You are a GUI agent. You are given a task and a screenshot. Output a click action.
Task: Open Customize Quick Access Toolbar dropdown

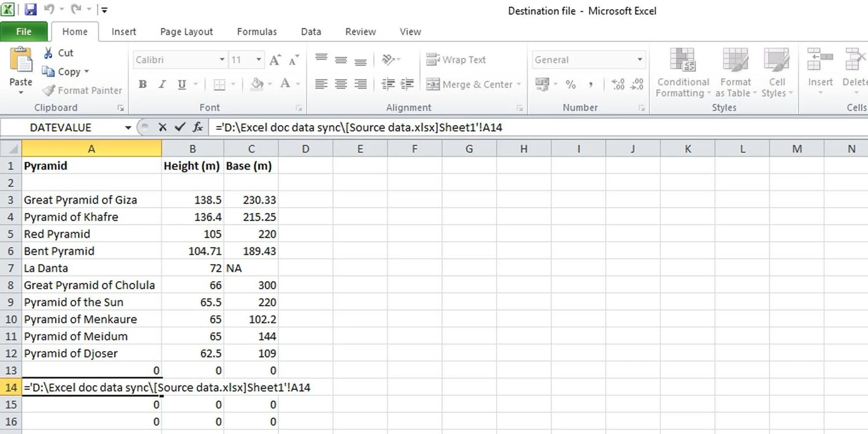pyautogui.click(x=103, y=10)
